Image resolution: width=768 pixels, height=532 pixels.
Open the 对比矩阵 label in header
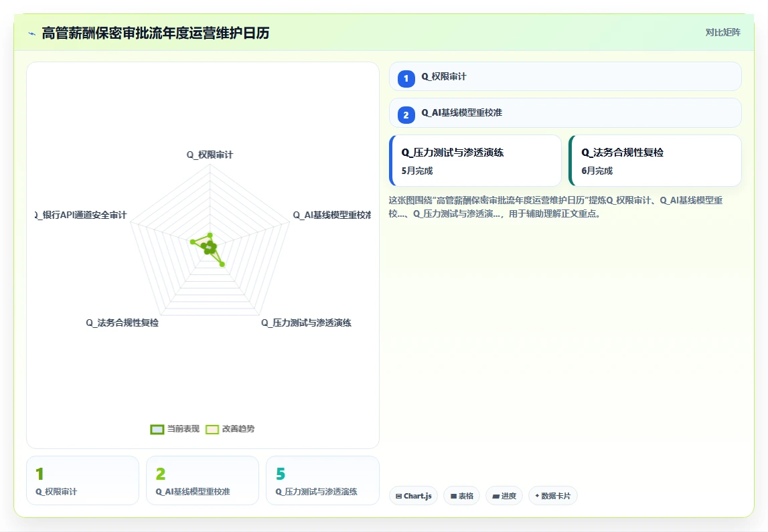[x=722, y=32]
